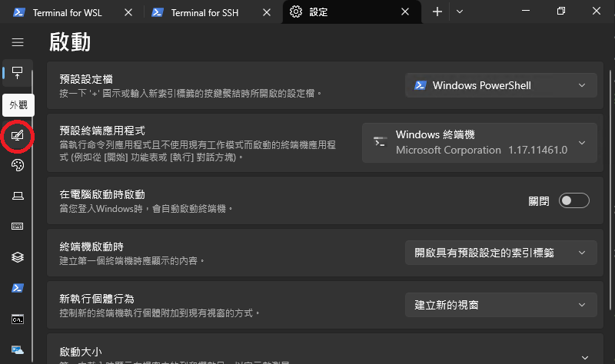
Task: Click the settings gear icon in tab
Action: click(296, 12)
